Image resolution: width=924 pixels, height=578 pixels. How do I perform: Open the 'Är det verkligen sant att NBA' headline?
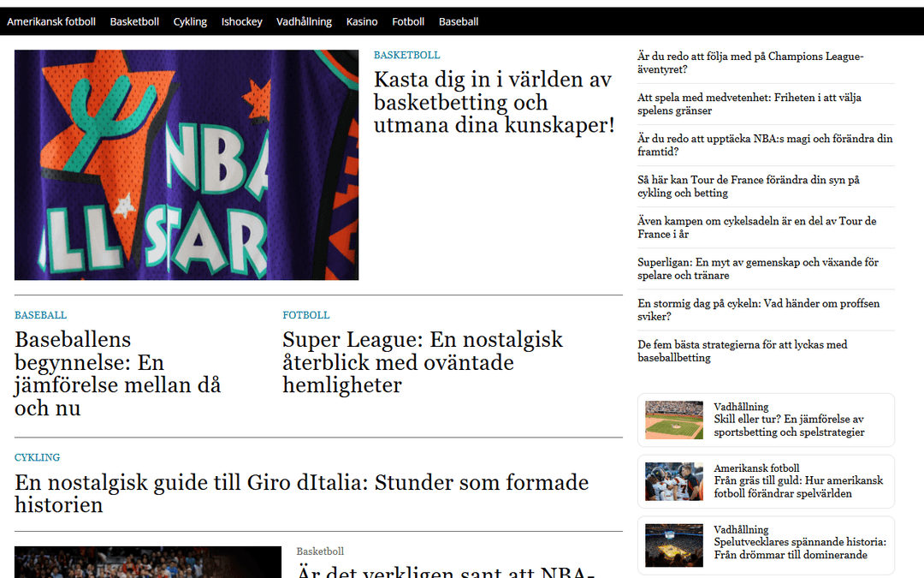pos(446,571)
